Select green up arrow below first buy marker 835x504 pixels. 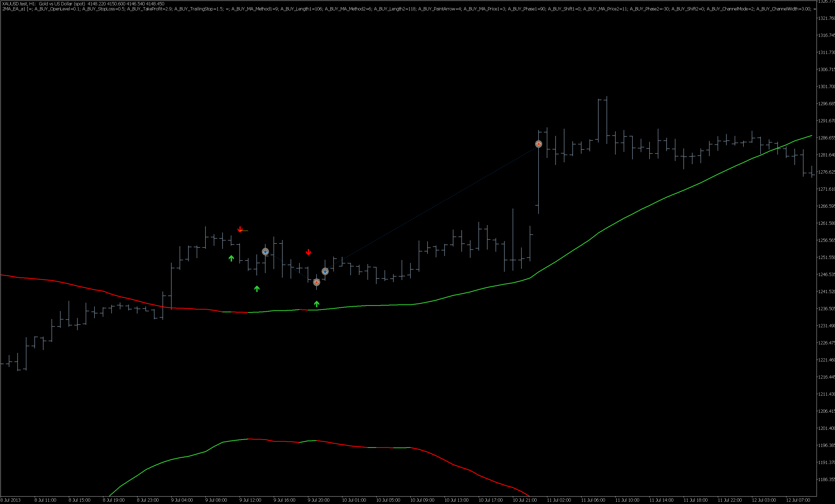(257, 288)
